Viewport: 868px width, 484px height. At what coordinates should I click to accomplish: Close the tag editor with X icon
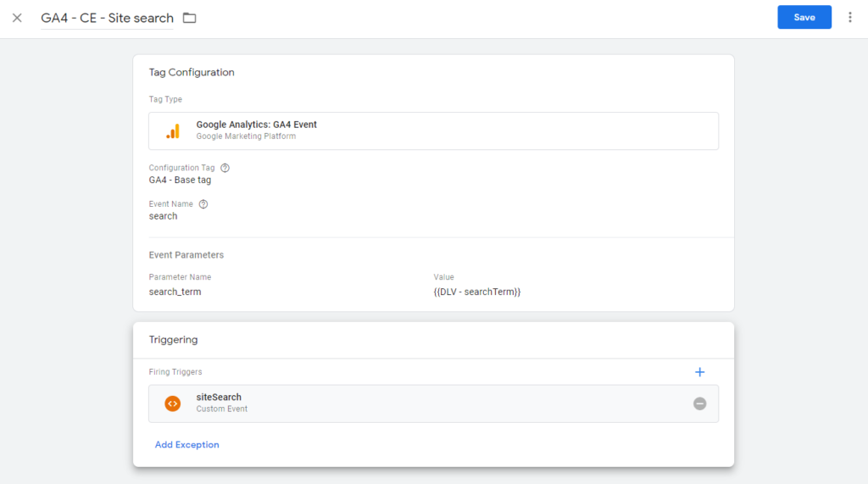coord(17,18)
